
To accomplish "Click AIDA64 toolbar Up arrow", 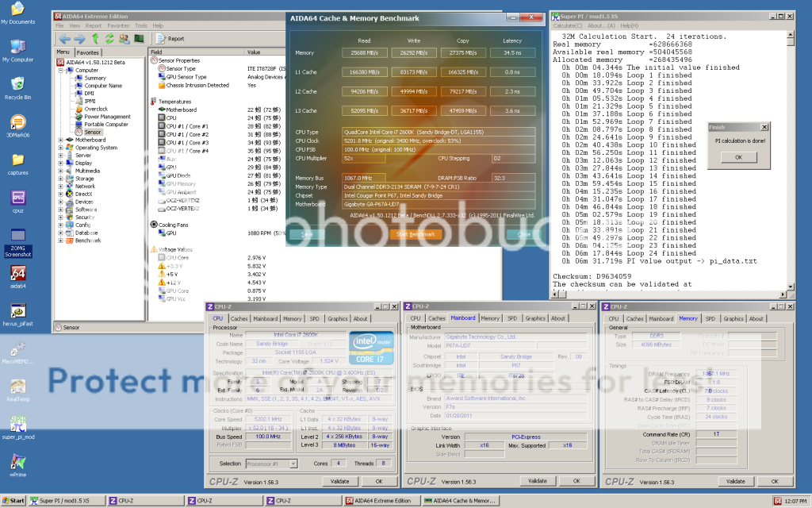I will 95,39.
